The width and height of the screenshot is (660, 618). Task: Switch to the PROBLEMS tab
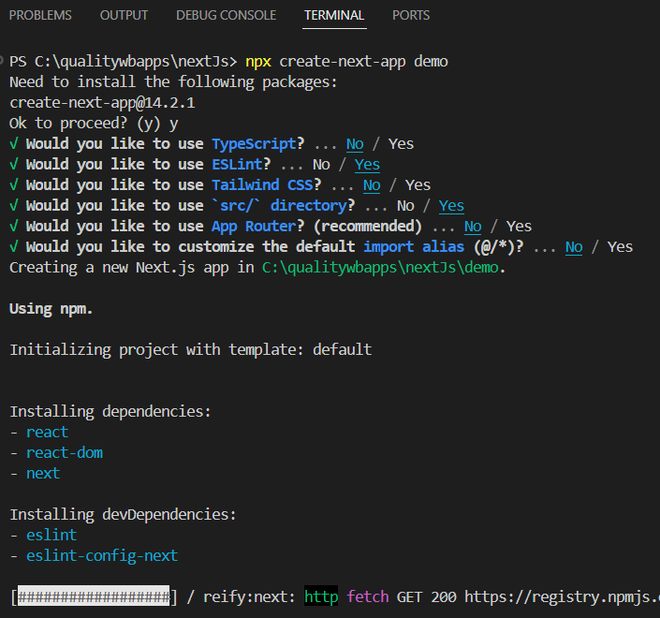40,15
